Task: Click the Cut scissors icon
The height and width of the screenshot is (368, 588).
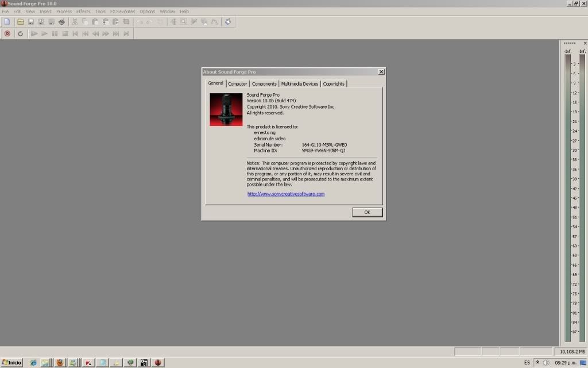Action: coord(75,22)
